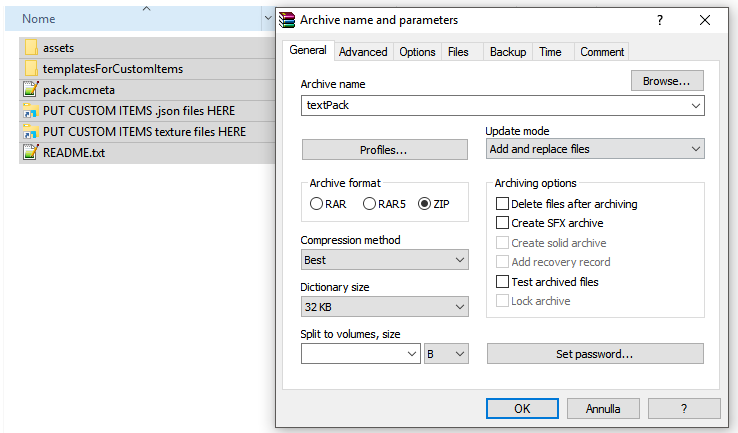Screen dimensions: 738x433
Task: Click the WinRAR icon in dialog title bar
Action: click(x=289, y=20)
